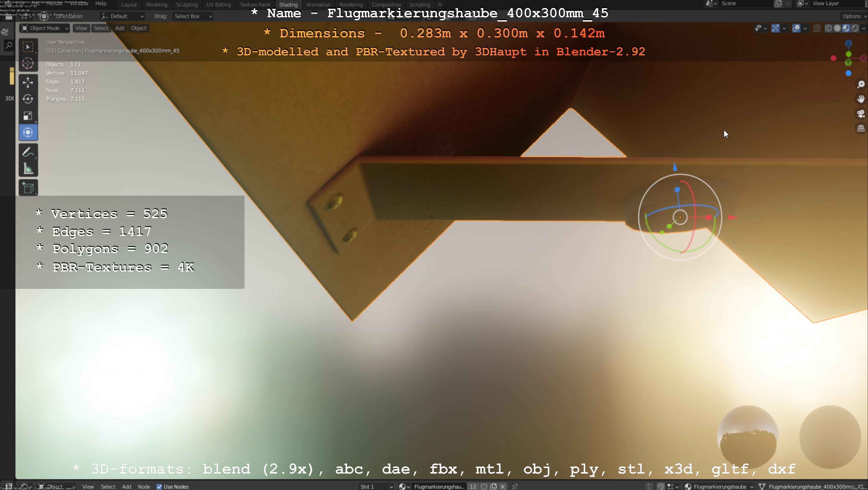Select the Rotate tool

coord(28,99)
